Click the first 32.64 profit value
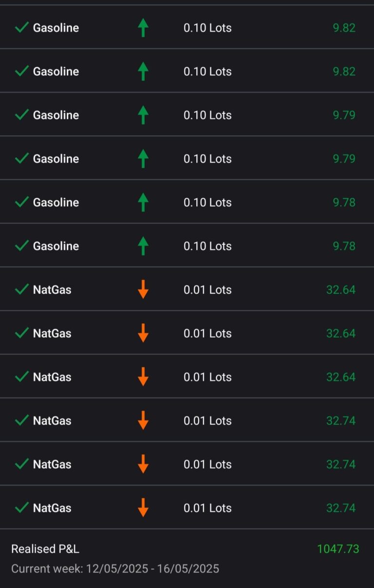Screen dimensions: 374x588 point(341,289)
